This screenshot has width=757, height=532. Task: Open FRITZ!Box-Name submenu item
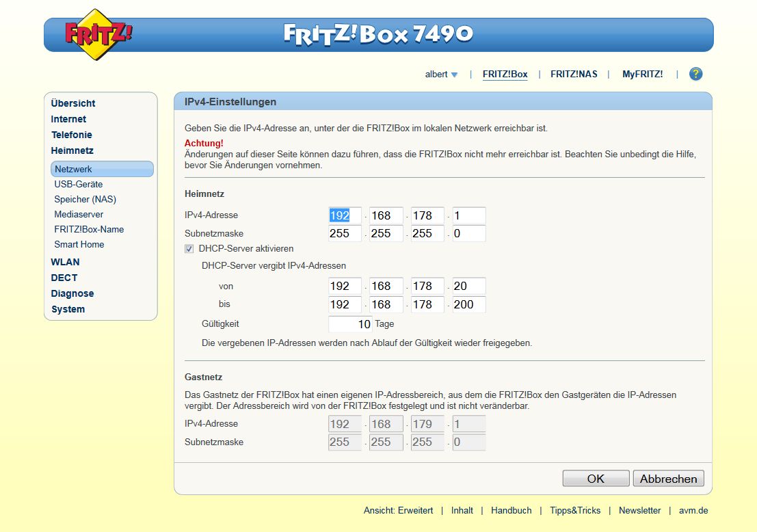click(x=89, y=229)
